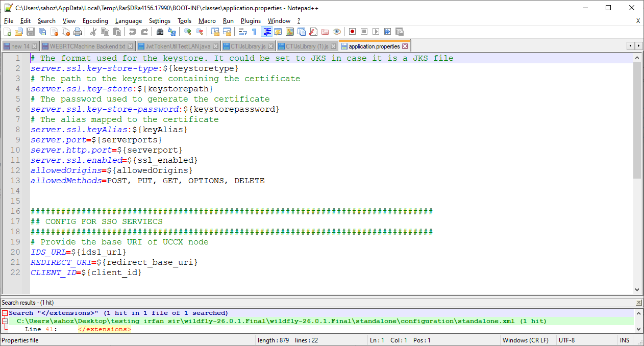Select the Windows (CR LF) status bar item
The width and height of the screenshot is (644, 346).
[526, 340]
